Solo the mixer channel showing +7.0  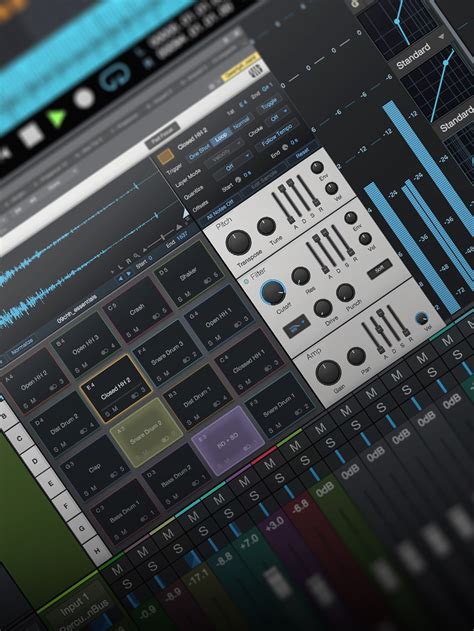click(x=228, y=513)
